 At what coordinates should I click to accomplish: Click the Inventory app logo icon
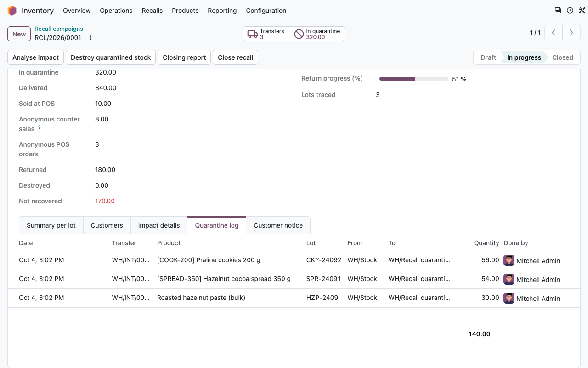pyautogui.click(x=12, y=11)
